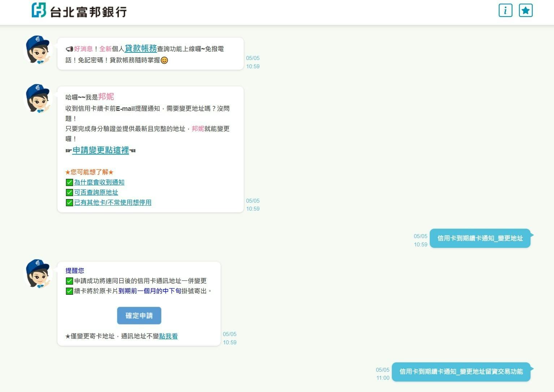Click the 10:59 sent bubble 信用卡到期續卡通知_變更地址

[x=480, y=238]
